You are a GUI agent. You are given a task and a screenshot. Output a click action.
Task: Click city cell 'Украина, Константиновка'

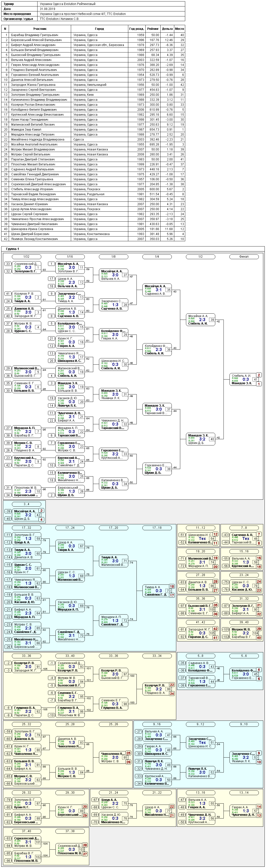(x=99, y=234)
